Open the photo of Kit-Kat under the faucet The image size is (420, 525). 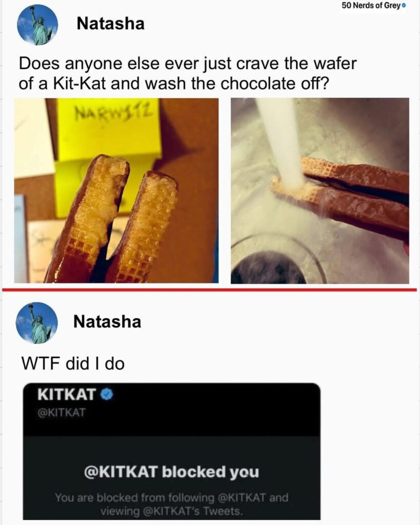click(319, 190)
